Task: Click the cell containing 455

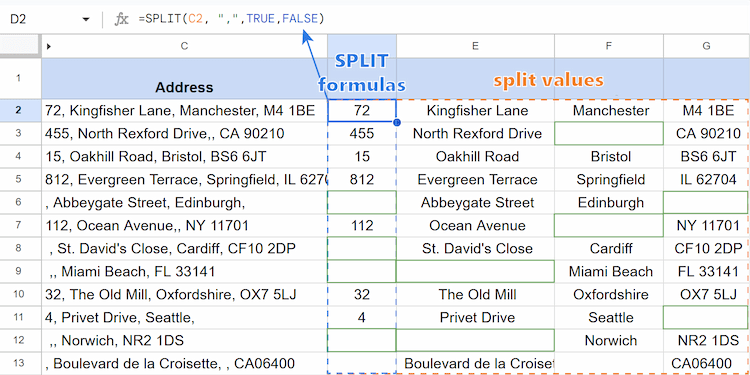Action: pyautogui.click(x=362, y=133)
